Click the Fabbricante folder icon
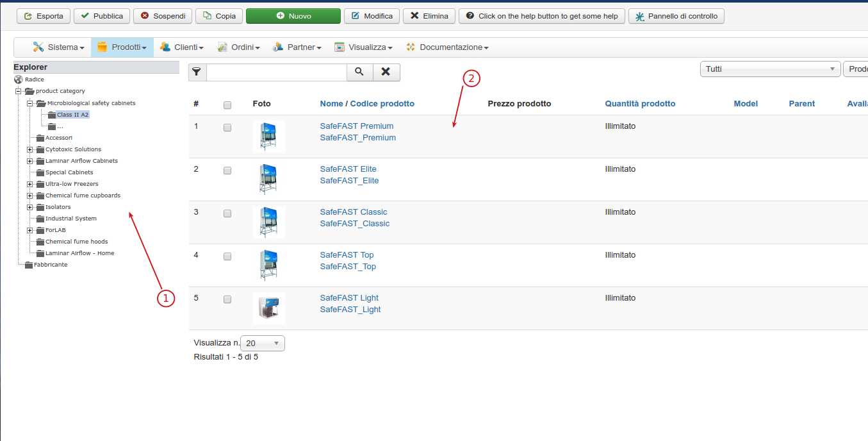Viewport: 868px width, 441px height. pyautogui.click(x=29, y=265)
